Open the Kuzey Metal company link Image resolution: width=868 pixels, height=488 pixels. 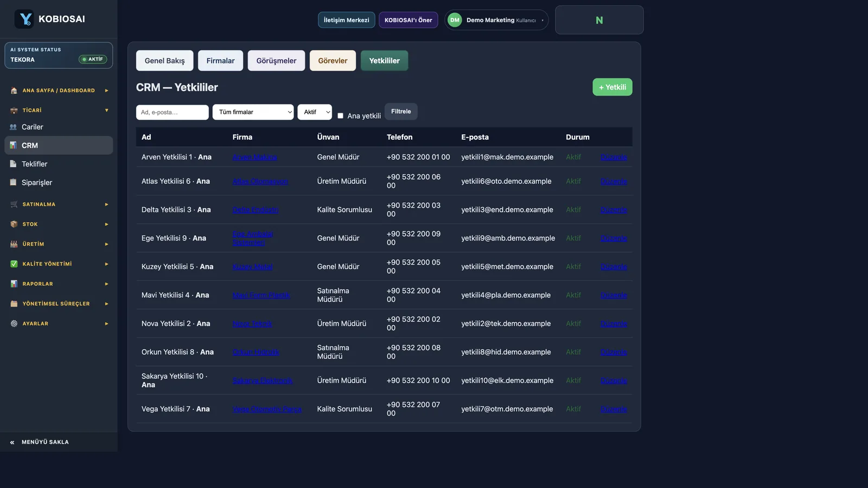pyautogui.click(x=252, y=267)
